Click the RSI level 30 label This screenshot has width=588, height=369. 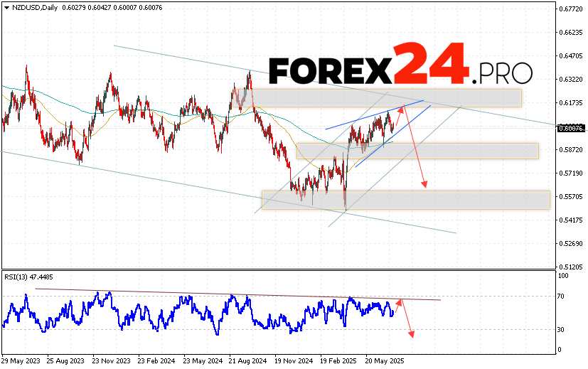pyautogui.click(x=562, y=329)
